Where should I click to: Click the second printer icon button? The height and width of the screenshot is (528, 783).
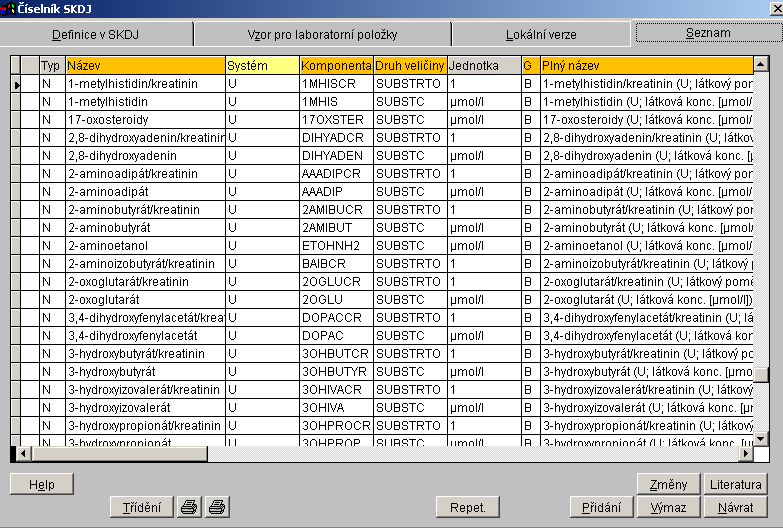tap(215, 507)
